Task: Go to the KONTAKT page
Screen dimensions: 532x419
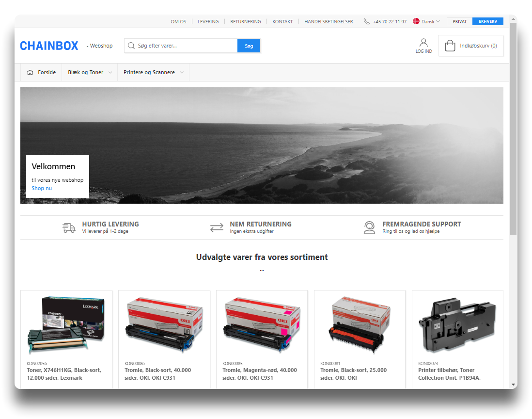Action: click(282, 21)
